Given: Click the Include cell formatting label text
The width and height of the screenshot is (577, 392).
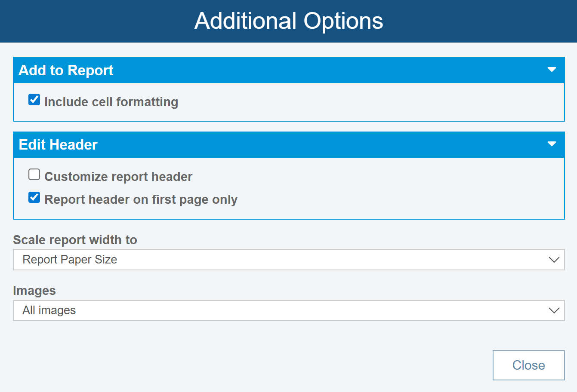Looking at the screenshot, I should point(111,102).
